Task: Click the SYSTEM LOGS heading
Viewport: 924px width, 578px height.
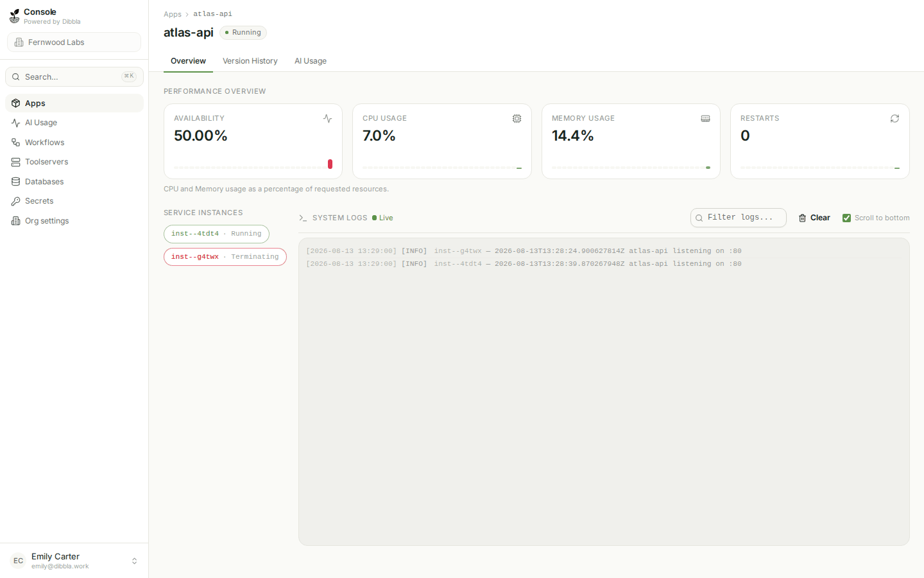Action: 340,218
